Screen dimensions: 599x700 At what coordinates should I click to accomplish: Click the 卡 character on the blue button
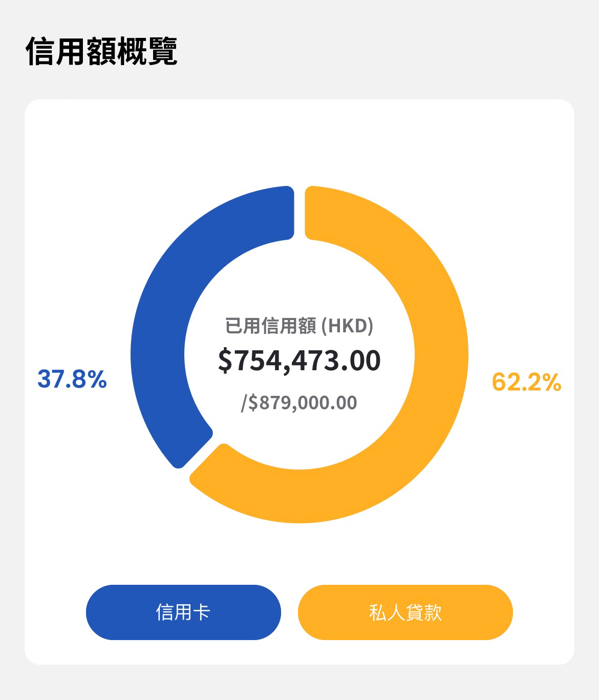point(202,612)
